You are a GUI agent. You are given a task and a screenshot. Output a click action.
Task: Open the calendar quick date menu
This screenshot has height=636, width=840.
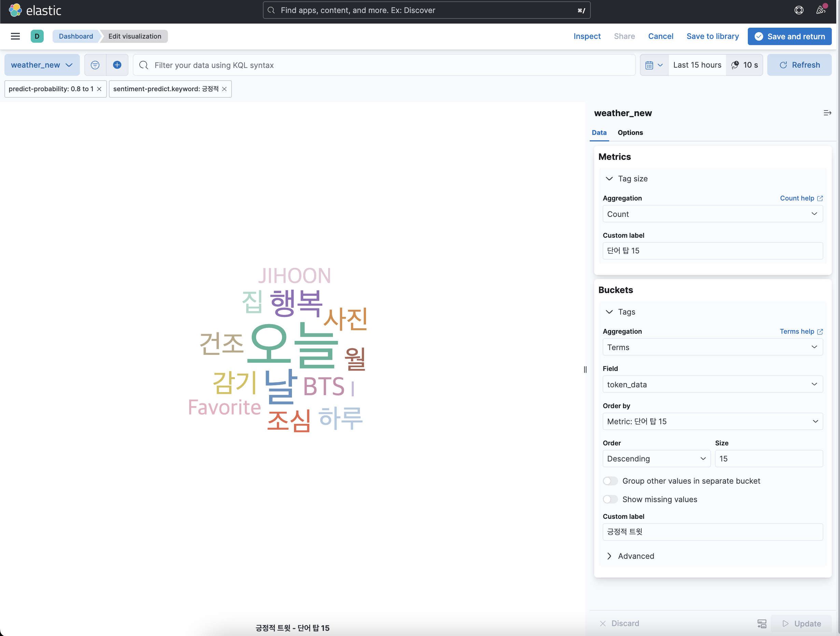pyautogui.click(x=654, y=65)
